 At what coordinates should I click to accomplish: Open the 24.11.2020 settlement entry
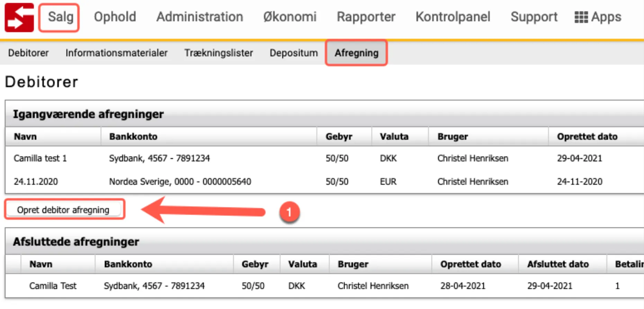coord(36,181)
